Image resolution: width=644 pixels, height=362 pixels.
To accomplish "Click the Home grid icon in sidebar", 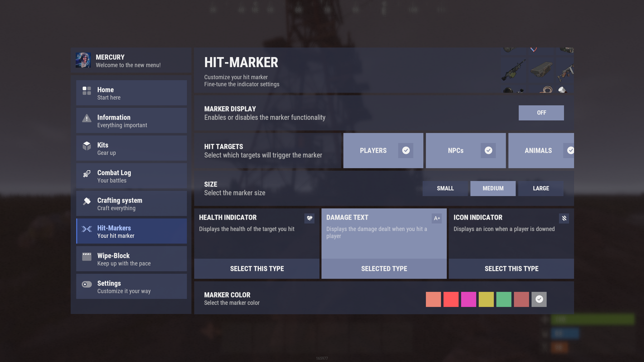I will (x=87, y=91).
